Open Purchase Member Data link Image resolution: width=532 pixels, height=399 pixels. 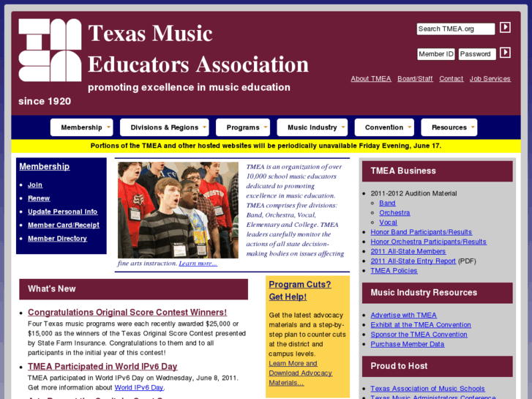click(x=407, y=344)
